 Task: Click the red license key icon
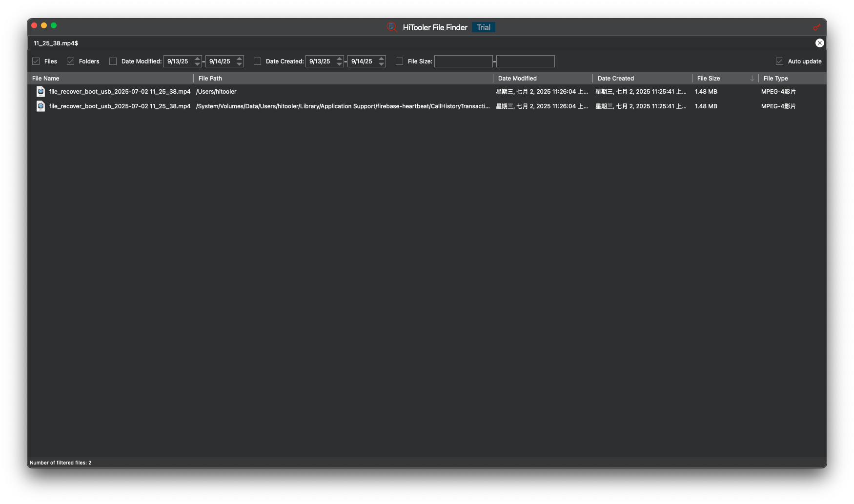(x=817, y=27)
